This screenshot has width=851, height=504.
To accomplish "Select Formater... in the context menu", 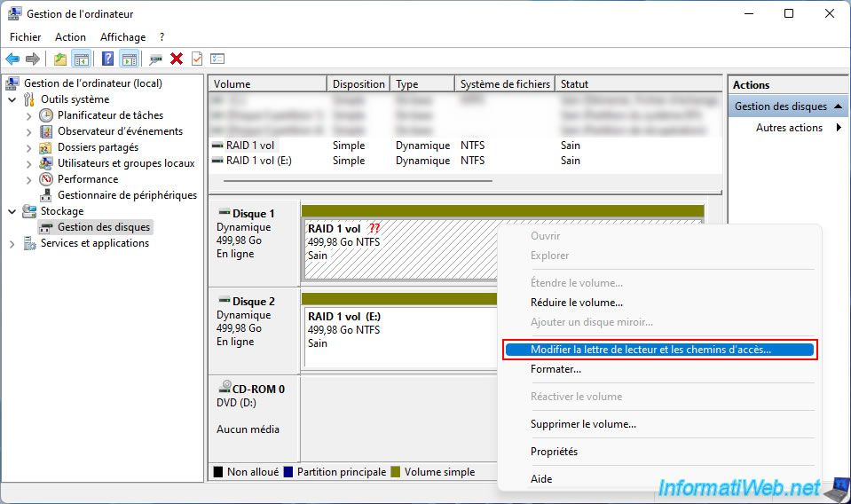I will coord(556,369).
